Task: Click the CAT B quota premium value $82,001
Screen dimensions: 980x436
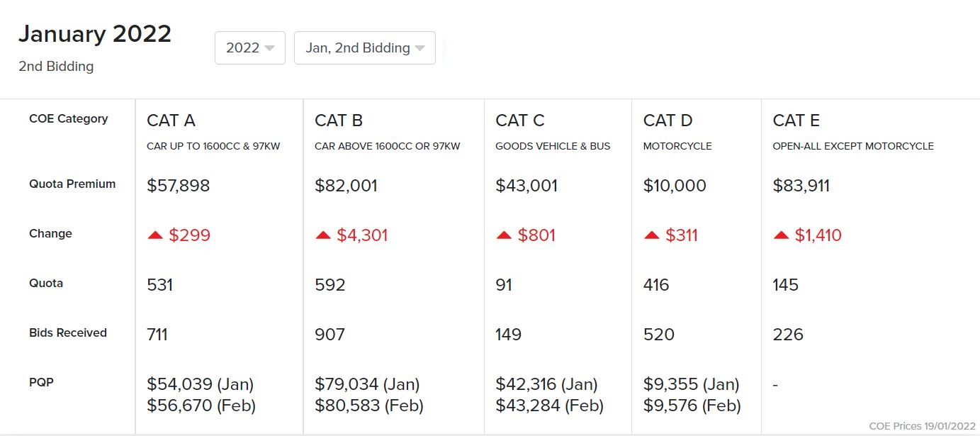Action: (347, 186)
